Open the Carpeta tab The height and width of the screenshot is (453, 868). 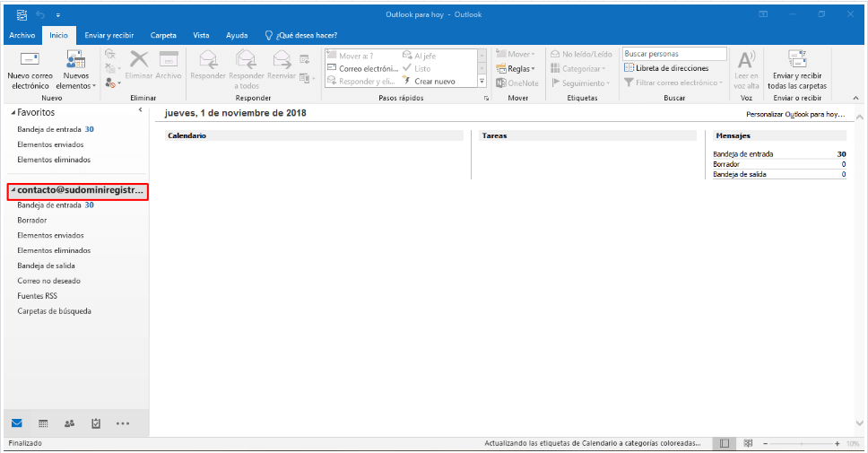click(163, 35)
